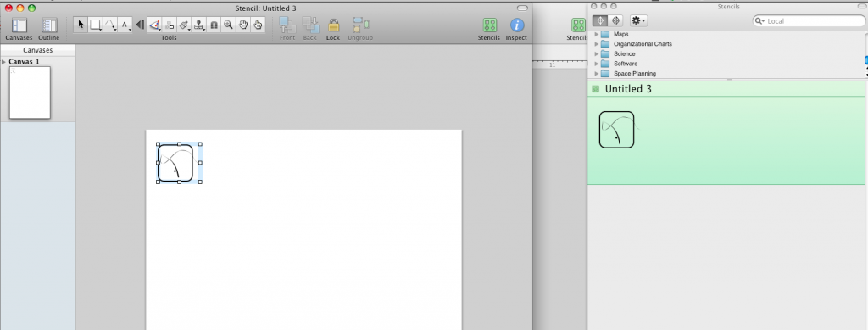Choose the Diagramming tool
Screen dimensions: 868x330
[170, 25]
